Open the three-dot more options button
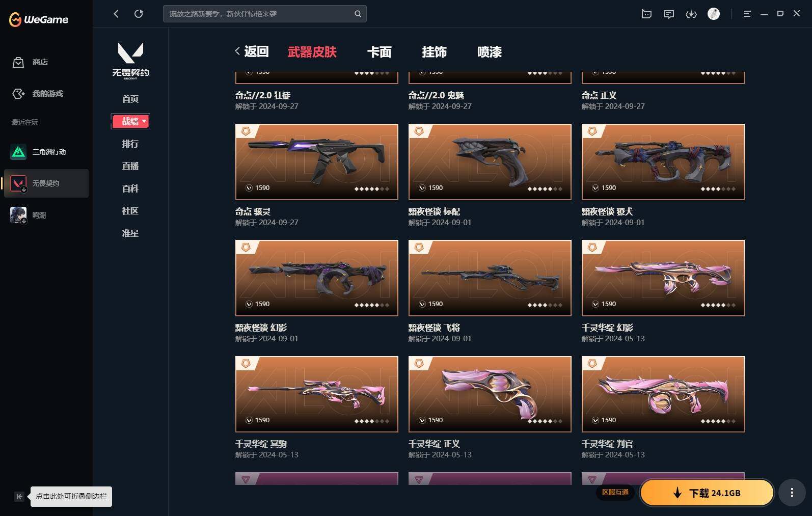812x516 pixels. click(792, 493)
